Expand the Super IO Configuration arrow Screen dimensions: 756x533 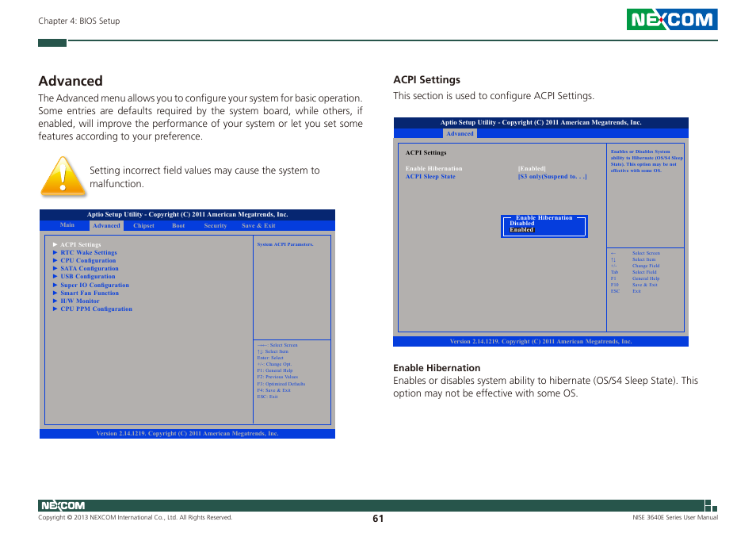click(55, 285)
